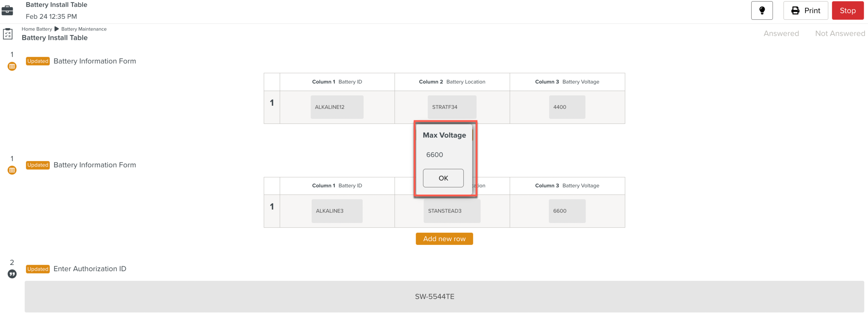This screenshot has height=314, width=868.
Task: Click the orange table icon of first form
Action: coord(12,66)
